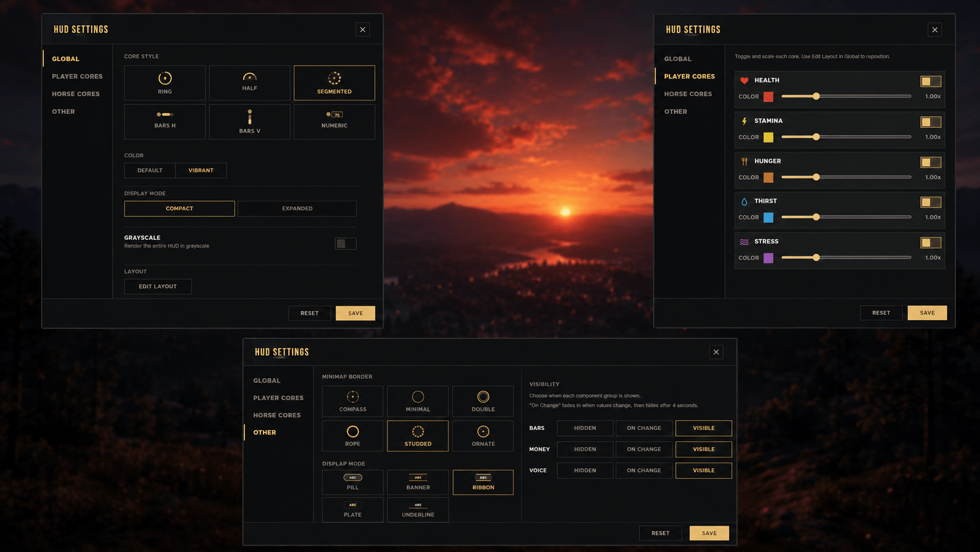Toggle the Health core switch
The image size is (980, 552).
pyautogui.click(x=931, y=81)
